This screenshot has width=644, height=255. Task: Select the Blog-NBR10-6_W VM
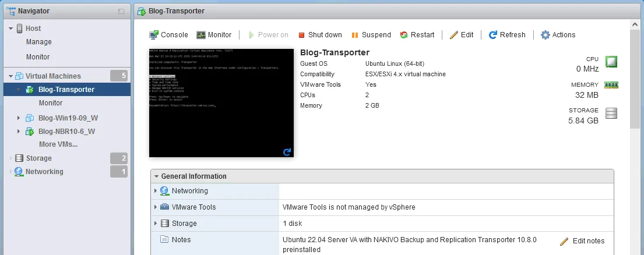point(67,132)
